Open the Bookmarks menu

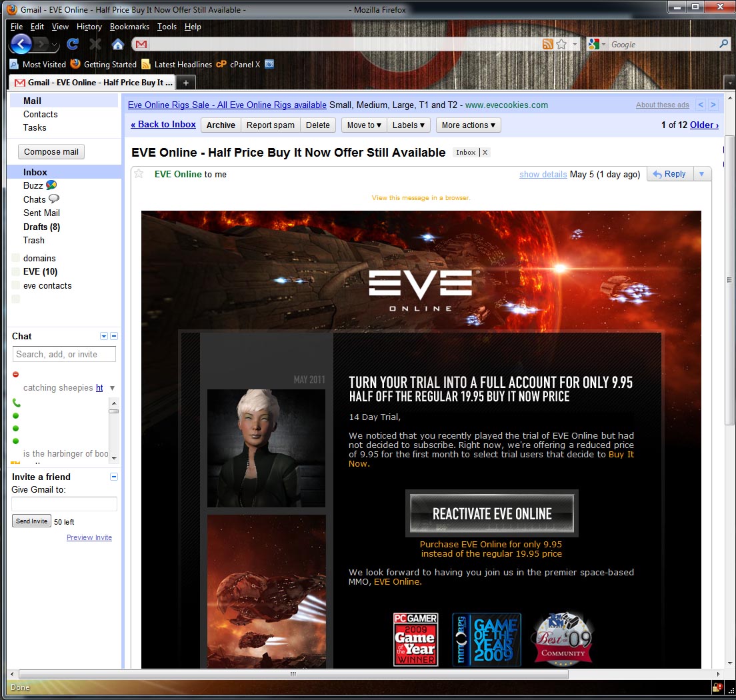pos(129,27)
